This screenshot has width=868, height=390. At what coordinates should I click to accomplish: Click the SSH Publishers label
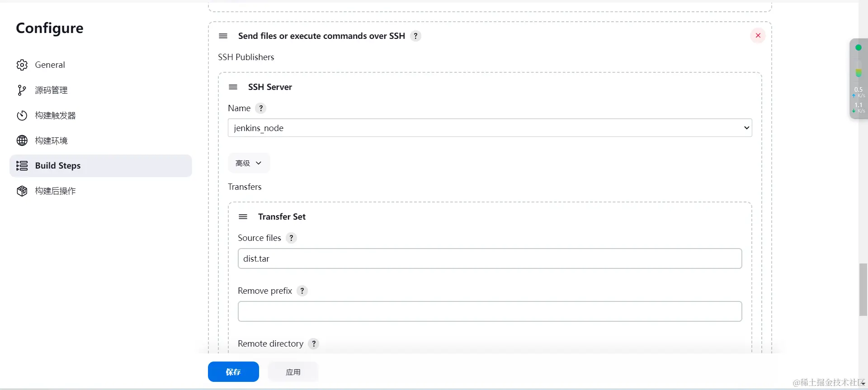tap(246, 57)
